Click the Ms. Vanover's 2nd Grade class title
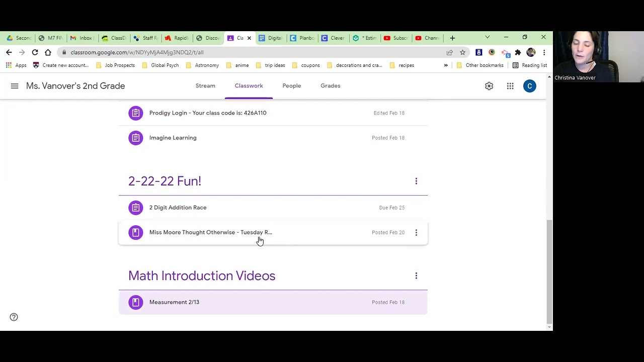Viewport: 644px width, 362px height. (75, 86)
